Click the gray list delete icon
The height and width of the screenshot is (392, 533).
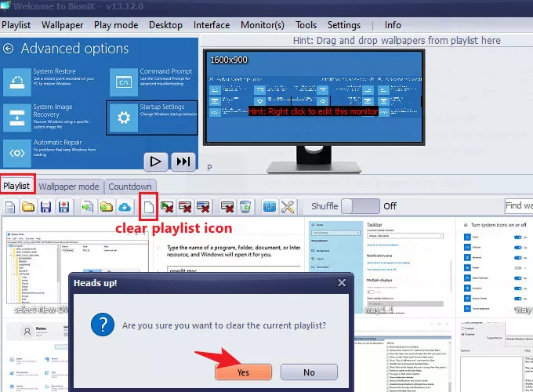227,207
